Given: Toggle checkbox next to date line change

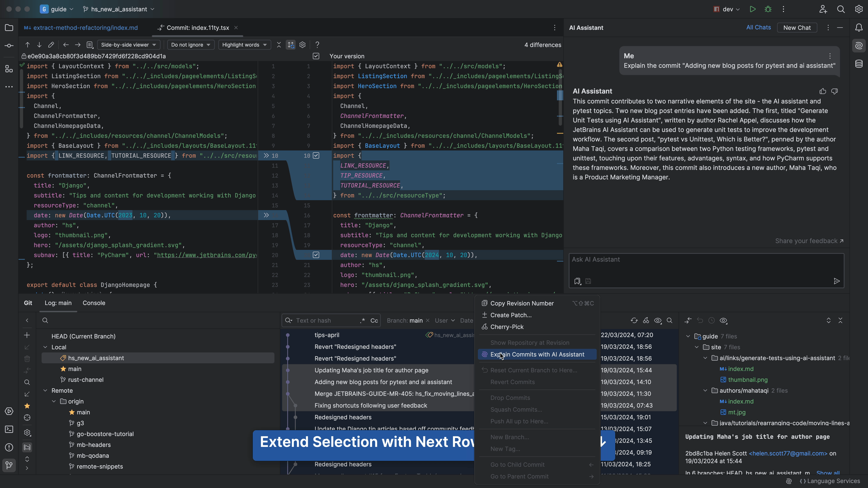Looking at the screenshot, I should click(x=316, y=255).
